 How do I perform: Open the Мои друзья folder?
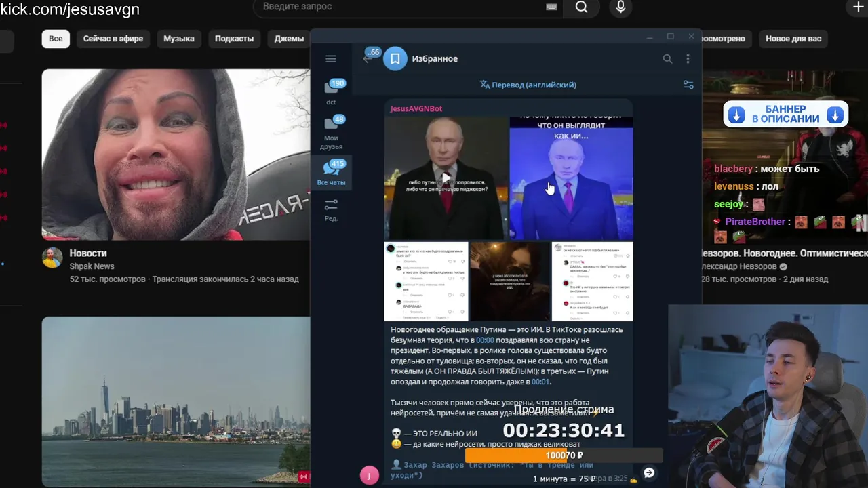pos(331,132)
